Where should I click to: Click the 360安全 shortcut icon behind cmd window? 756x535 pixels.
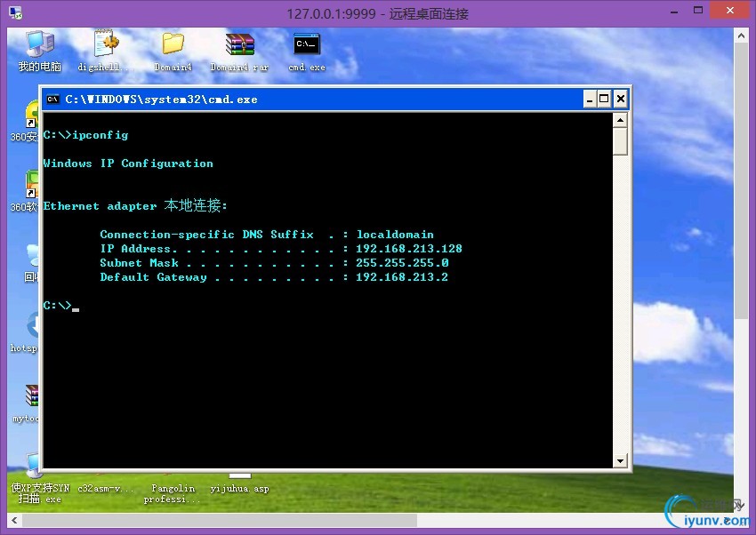pos(32,115)
